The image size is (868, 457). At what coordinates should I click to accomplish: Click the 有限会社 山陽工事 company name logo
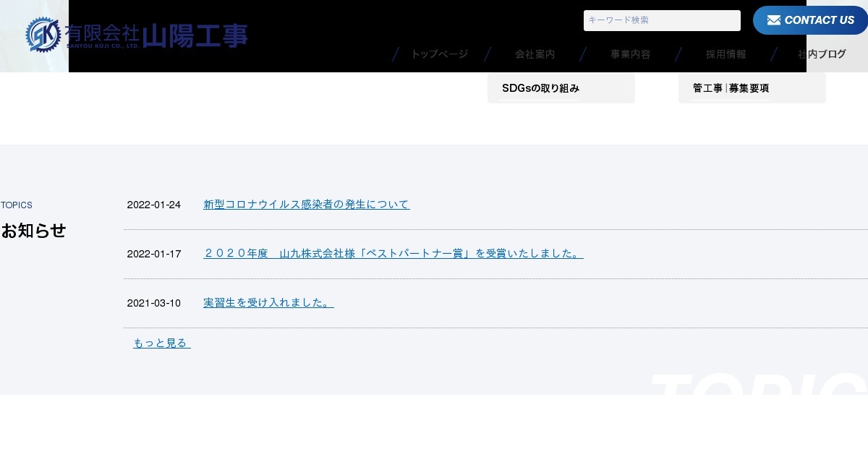[156, 35]
